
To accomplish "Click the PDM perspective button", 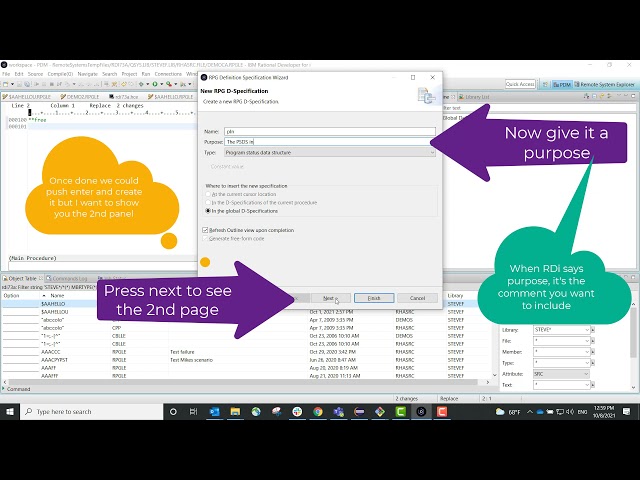I will [562, 84].
